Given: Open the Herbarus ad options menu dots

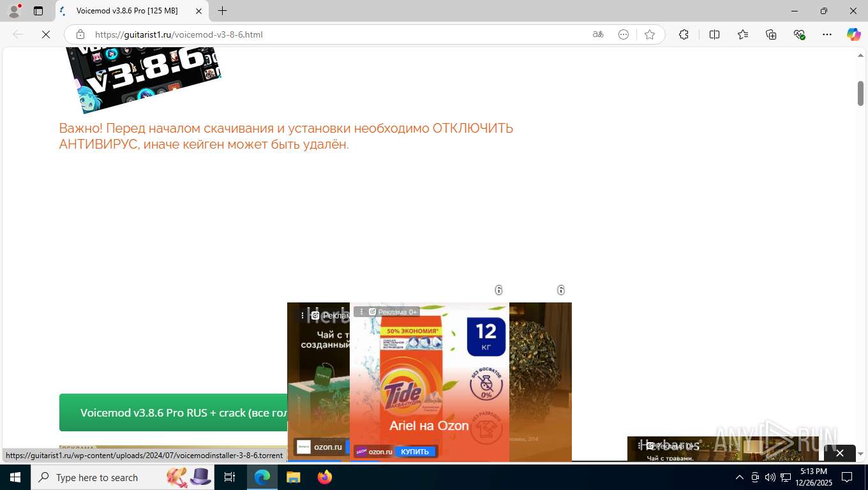Looking at the screenshot, I should coord(303,315).
